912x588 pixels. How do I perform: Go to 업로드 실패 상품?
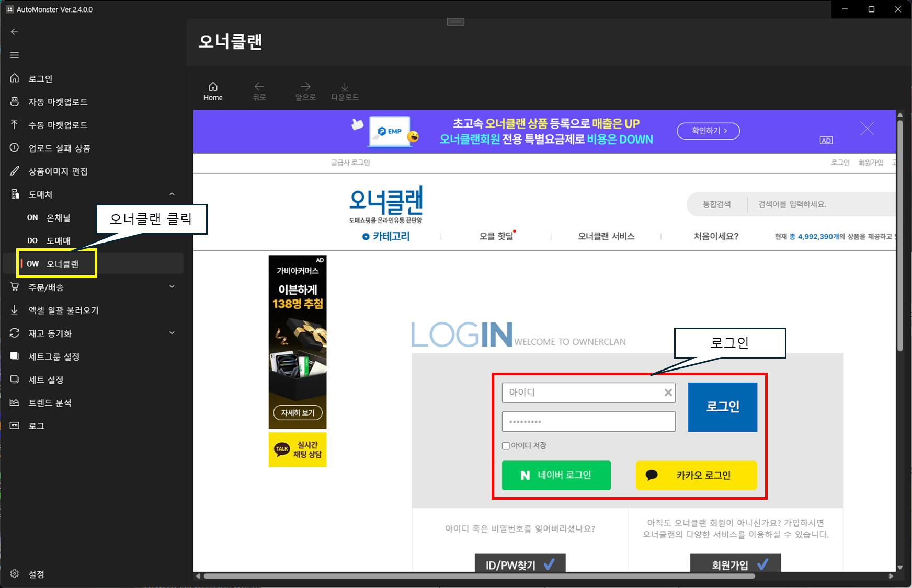pyautogui.click(x=93, y=148)
